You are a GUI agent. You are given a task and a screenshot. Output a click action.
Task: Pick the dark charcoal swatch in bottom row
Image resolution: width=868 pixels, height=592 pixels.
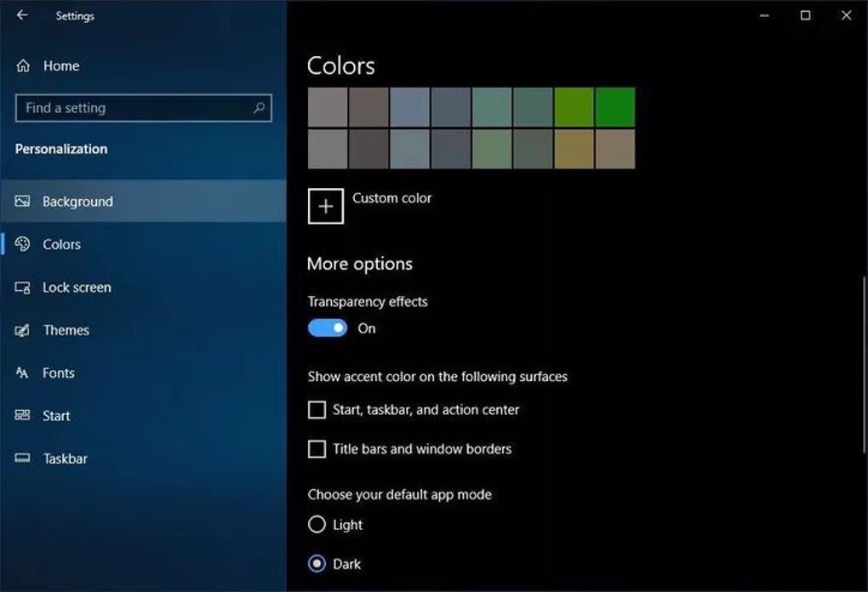click(368, 149)
